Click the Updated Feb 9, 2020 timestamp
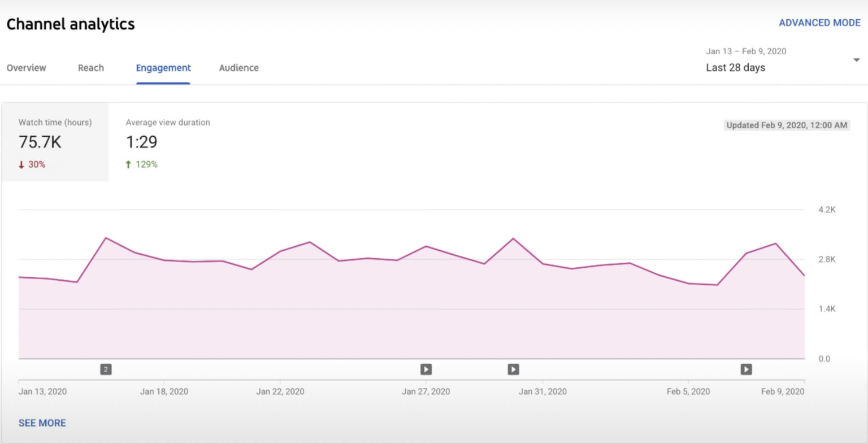Screen dimensions: 868x444 pos(786,125)
